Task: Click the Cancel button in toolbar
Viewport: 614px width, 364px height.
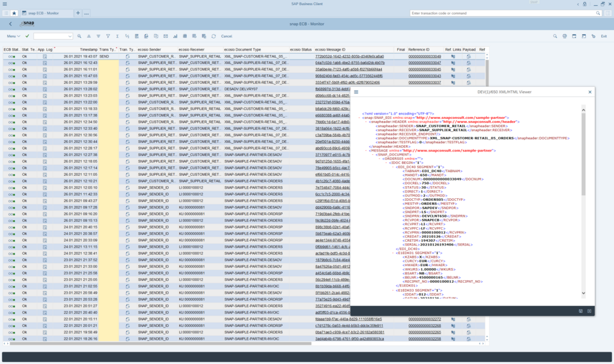Action: pyautogui.click(x=226, y=36)
